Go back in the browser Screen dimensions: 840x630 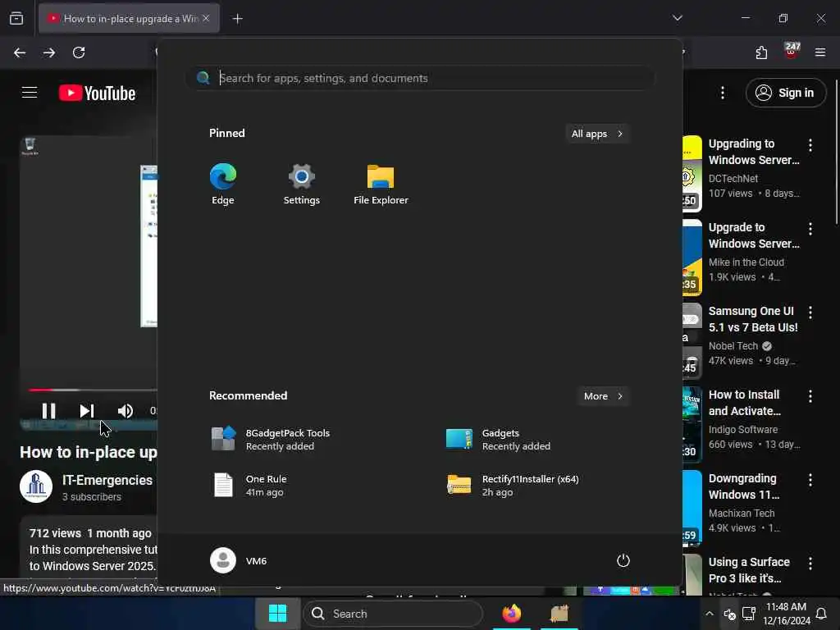point(20,52)
